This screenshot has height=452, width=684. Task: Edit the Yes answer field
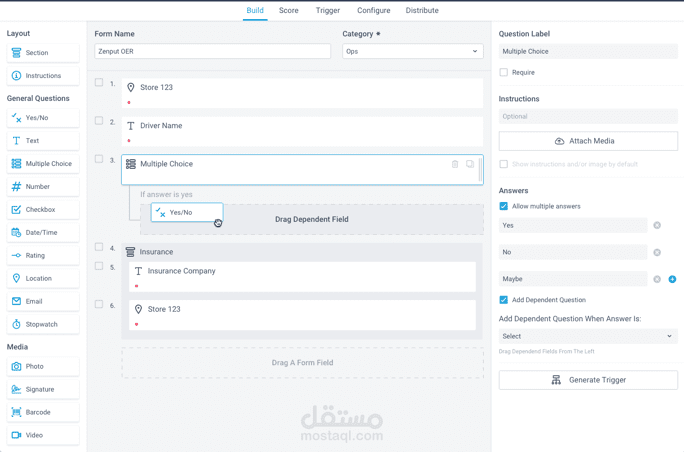pyautogui.click(x=573, y=226)
